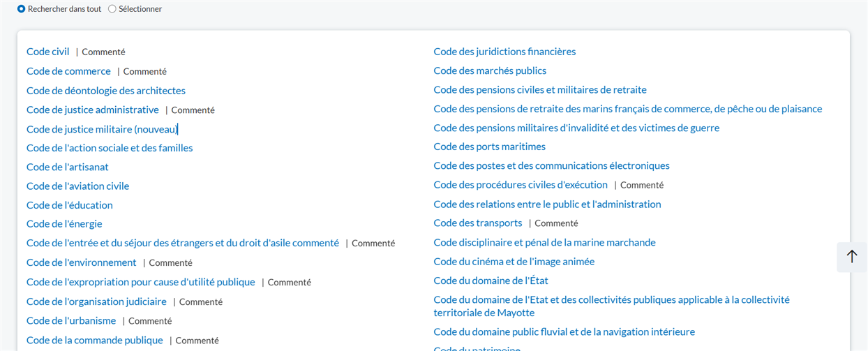Go to Code de déontologie des architectes
This screenshot has width=868, height=351.
[x=105, y=91]
